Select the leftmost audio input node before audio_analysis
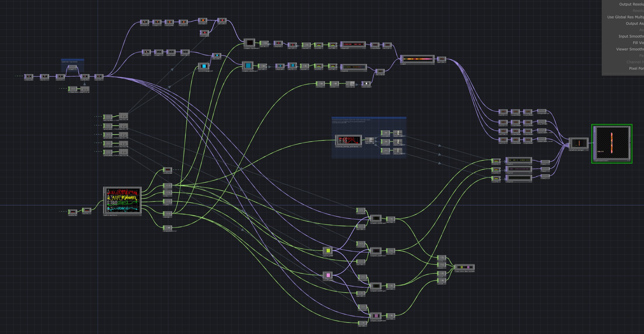This screenshot has height=334, width=644. (x=73, y=213)
